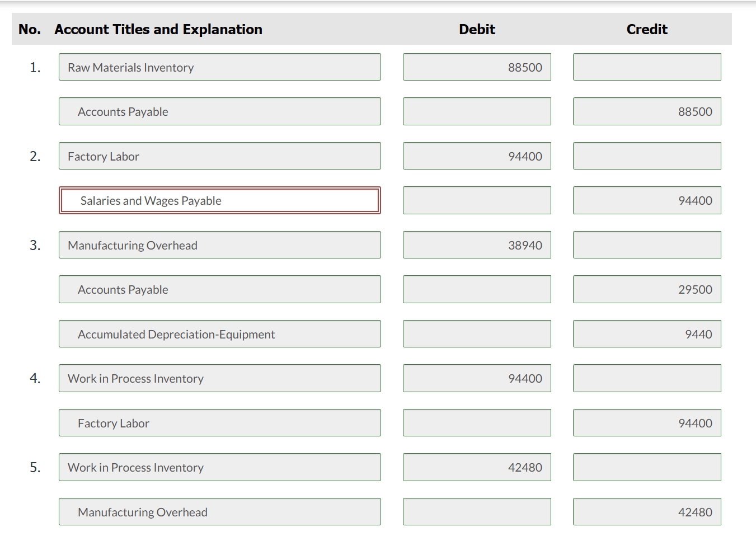Select the 42480 credit field for Manufacturing Overhead

(647, 512)
